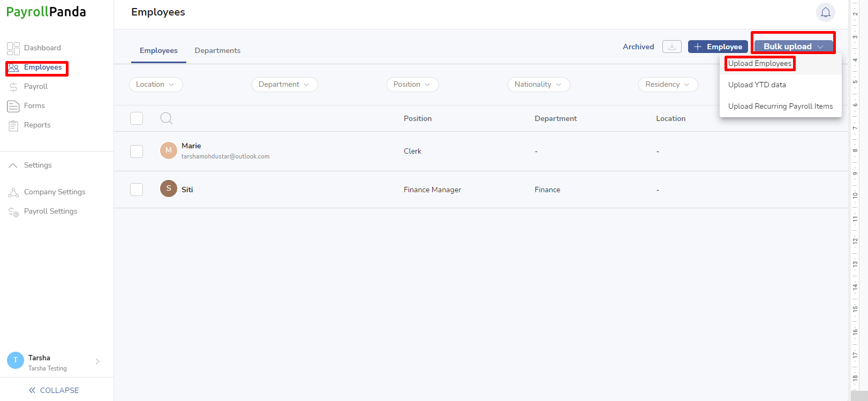Image resolution: width=868 pixels, height=401 pixels.
Task: Check the box for Marie's row
Action: point(137,152)
